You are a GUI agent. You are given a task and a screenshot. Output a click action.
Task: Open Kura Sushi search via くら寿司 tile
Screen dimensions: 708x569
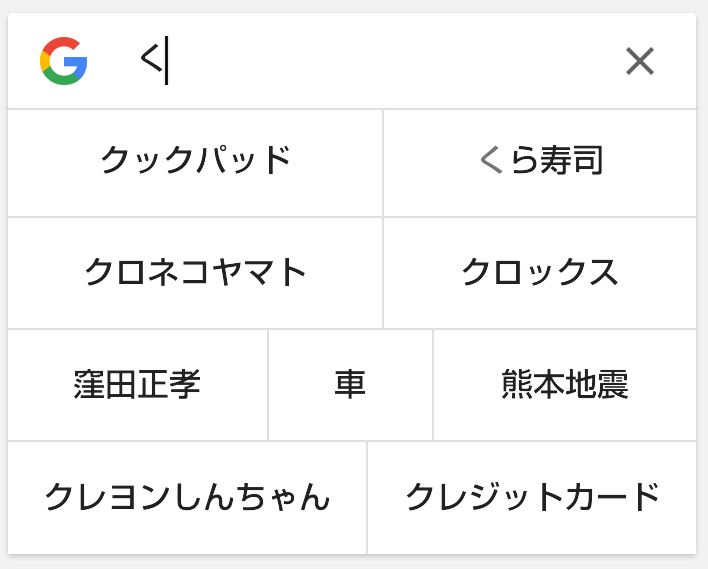540,163
